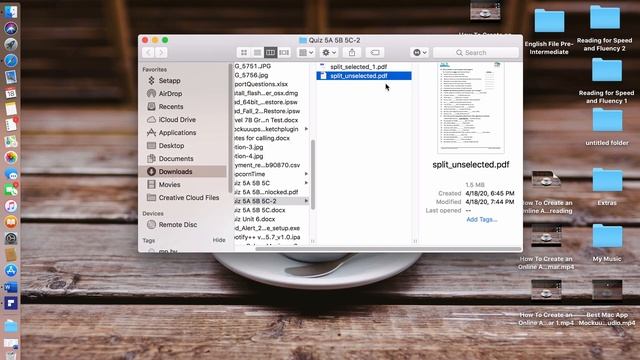
Task: Select AirDrop in sidebar
Action: tap(170, 93)
